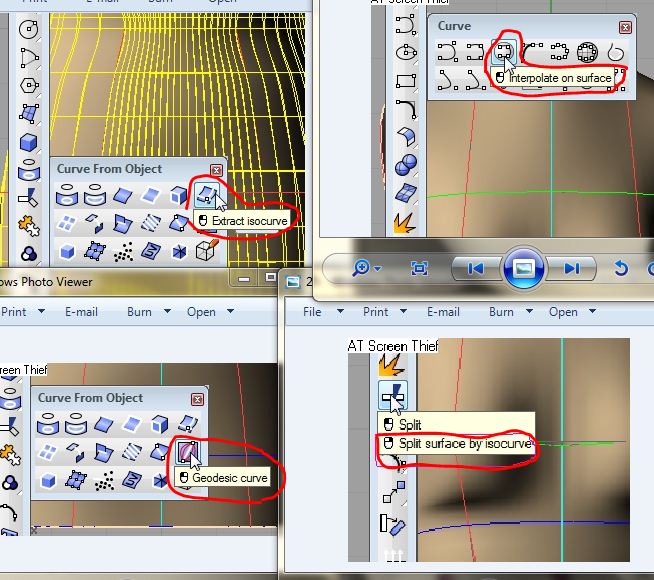Click E-mail in the 'ows Photo Viewer' window
The width and height of the screenshot is (654, 580).
click(x=81, y=312)
